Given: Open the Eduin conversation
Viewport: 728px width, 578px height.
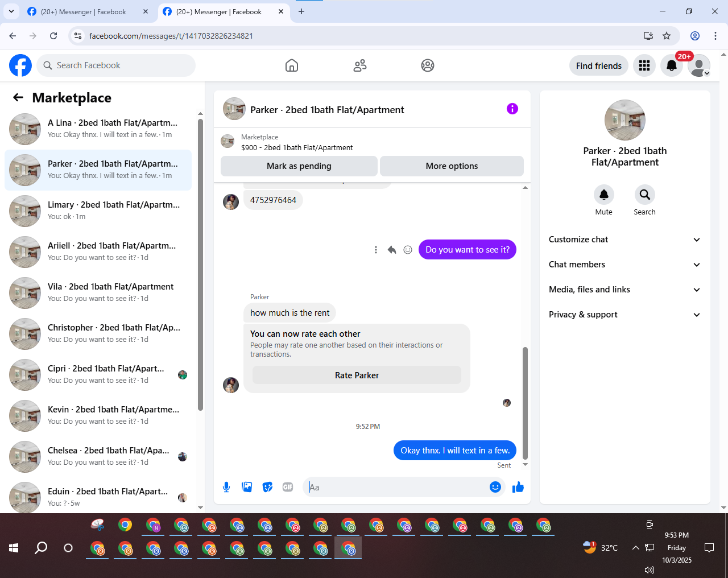Looking at the screenshot, I should tap(98, 495).
